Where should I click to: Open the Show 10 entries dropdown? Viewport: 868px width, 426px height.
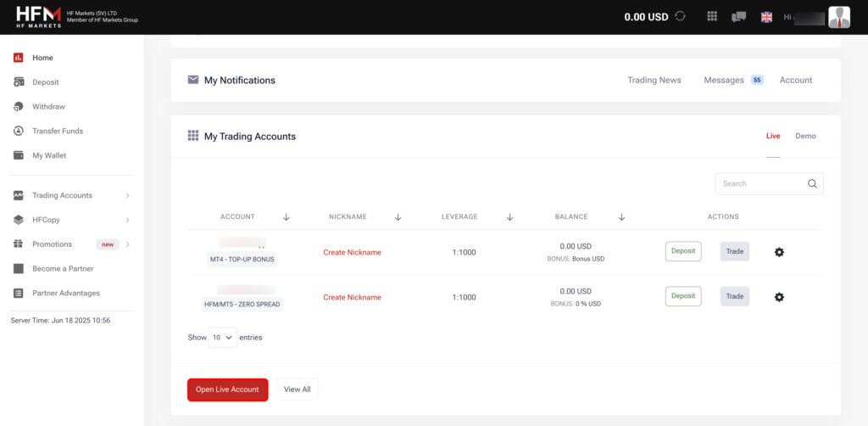point(223,338)
